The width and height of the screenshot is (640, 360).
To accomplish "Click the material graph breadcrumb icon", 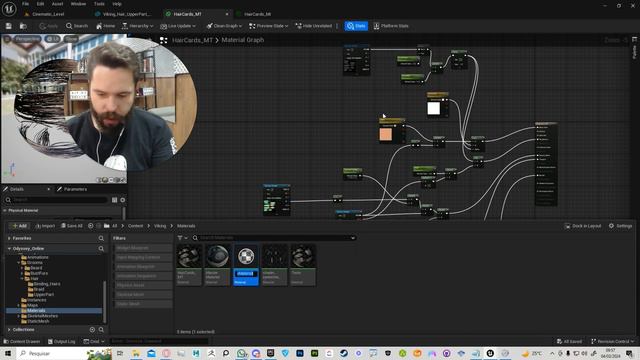I will (164, 40).
